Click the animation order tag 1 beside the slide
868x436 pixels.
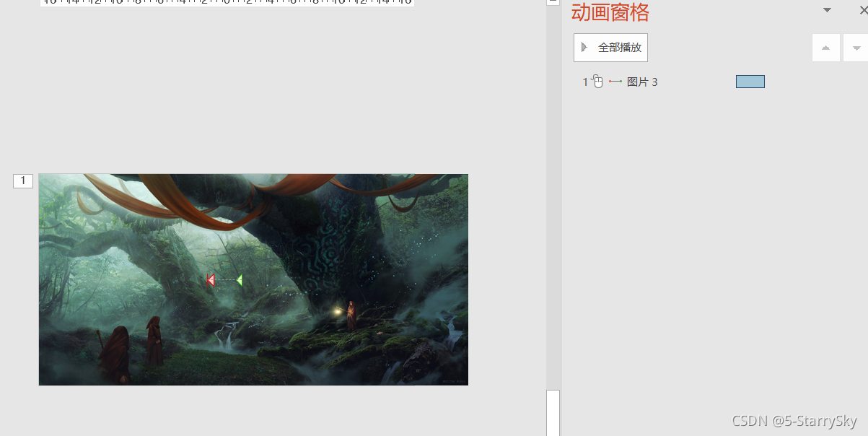[23, 181]
